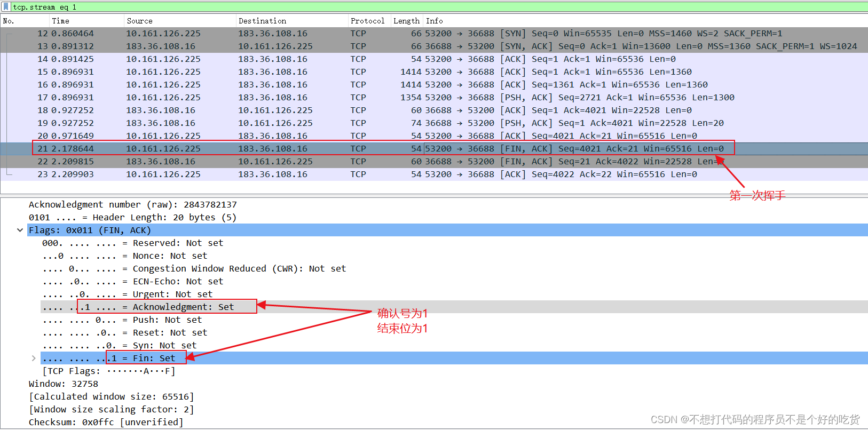
Task: Select the Reset: Not set line
Action: pyautogui.click(x=124, y=333)
